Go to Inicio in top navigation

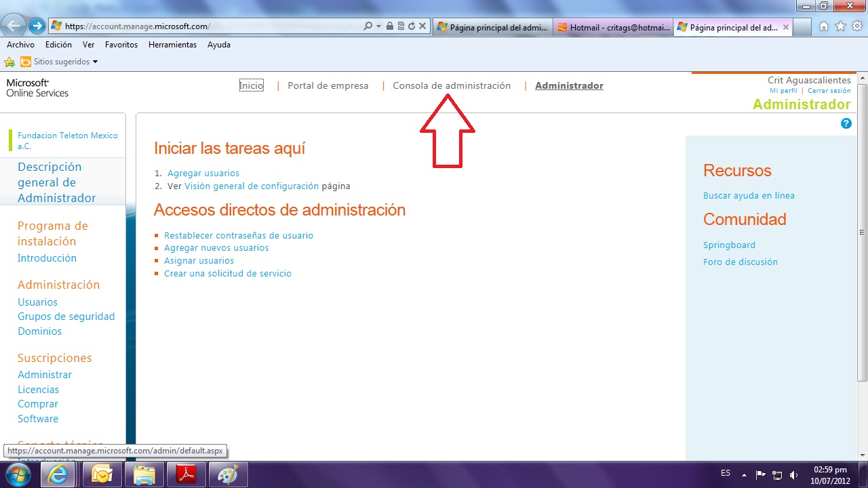click(252, 85)
